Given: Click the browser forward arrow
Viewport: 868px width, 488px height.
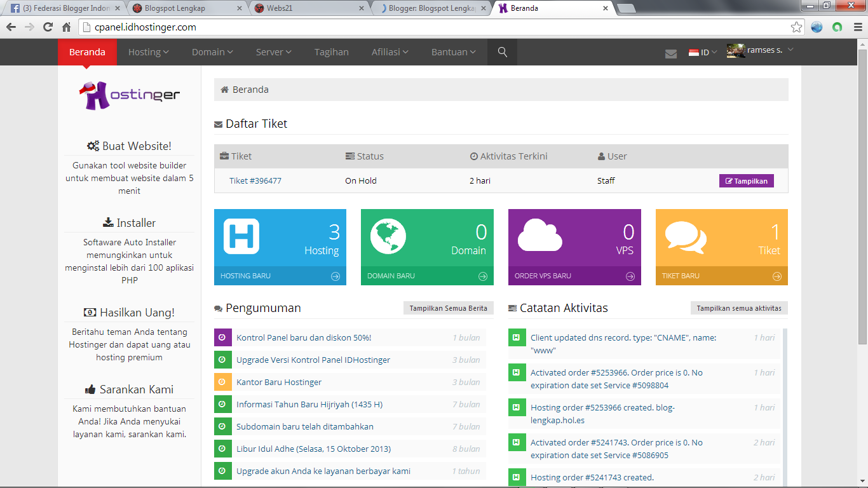Looking at the screenshot, I should [29, 27].
